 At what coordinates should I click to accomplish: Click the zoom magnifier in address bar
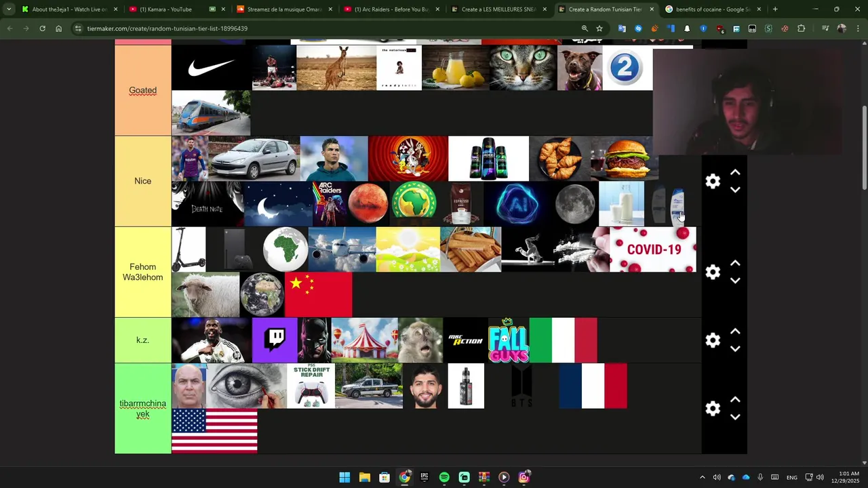coord(585,28)
